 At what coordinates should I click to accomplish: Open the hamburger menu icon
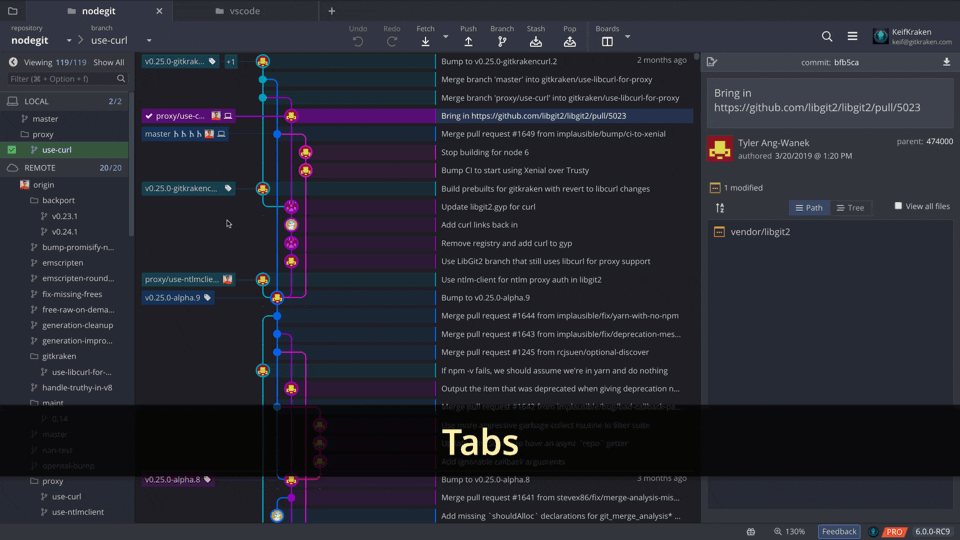click(x=852, y=37)
